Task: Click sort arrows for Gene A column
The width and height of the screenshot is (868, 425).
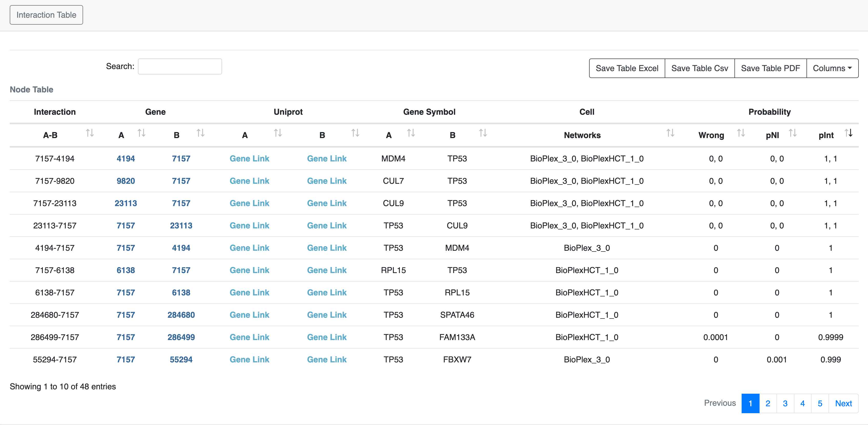Action: [x=142, y=133]
